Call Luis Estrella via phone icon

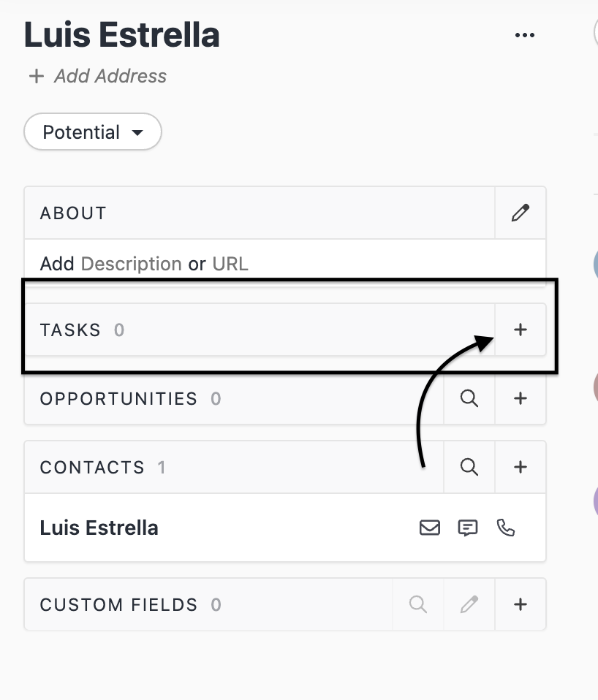pyautogui.click(x=506, y=528)
